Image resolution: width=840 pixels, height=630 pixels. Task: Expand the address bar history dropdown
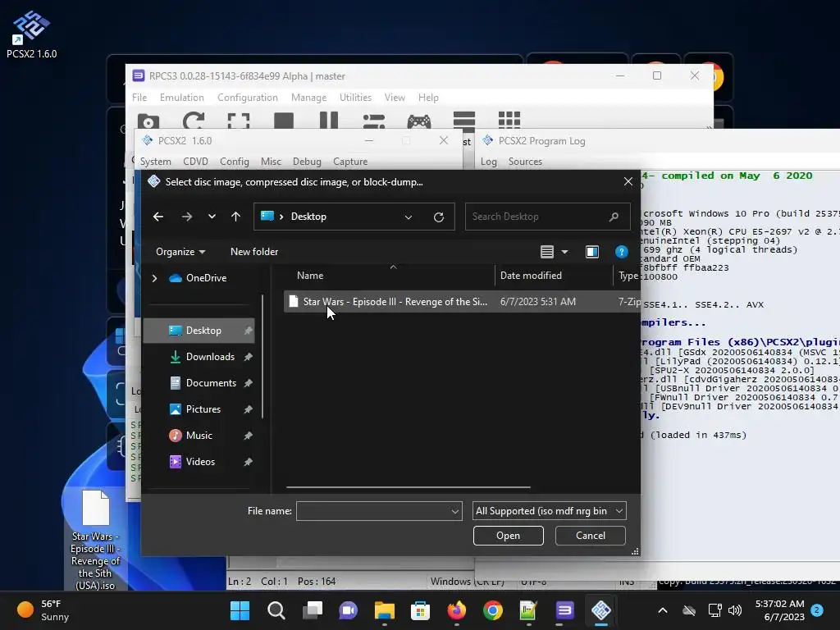click(x=409, y=217)
